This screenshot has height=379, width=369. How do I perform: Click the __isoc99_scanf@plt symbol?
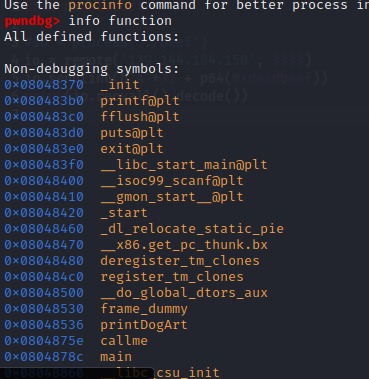(172, 181)
